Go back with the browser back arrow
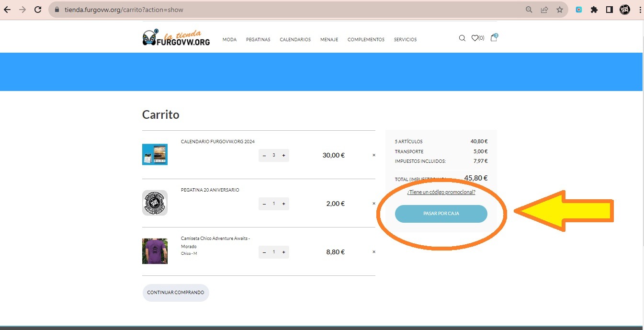The width and height of the screenshot is (644, 330). pyautogui.click(x=7, y=10)
